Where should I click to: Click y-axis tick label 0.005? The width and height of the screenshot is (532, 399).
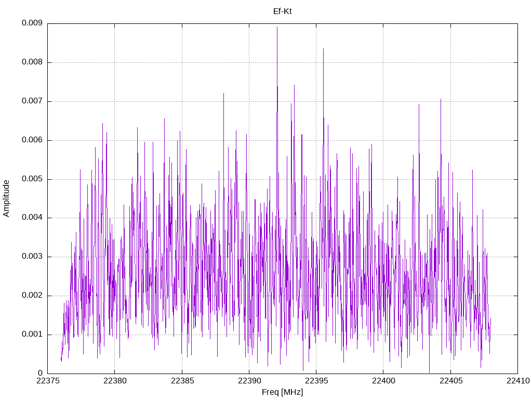(32, 179)
